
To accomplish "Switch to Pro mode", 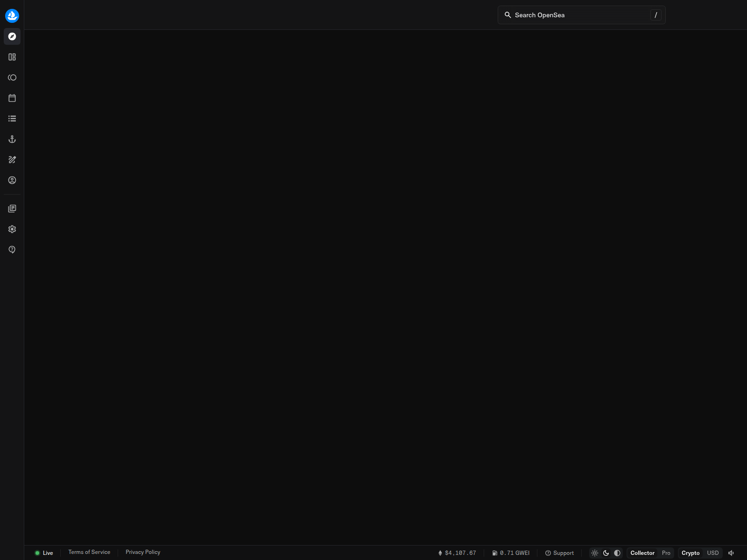I will point(666,553).
